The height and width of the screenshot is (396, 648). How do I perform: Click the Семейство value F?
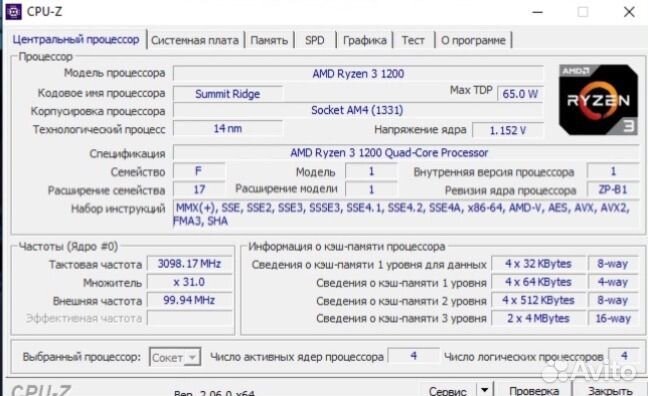(x=199, y=171)
